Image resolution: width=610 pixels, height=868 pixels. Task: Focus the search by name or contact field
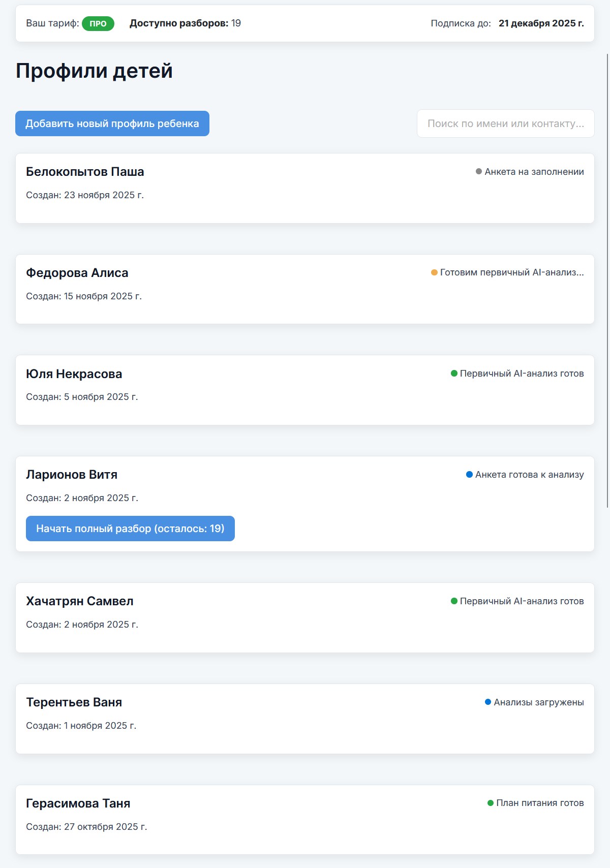tap(505, 123)
